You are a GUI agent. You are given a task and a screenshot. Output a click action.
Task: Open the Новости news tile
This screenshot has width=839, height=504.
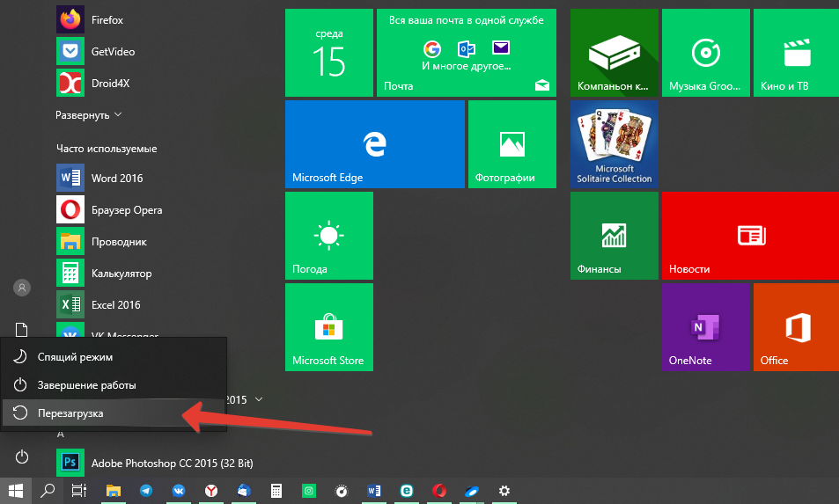(749, 234)
